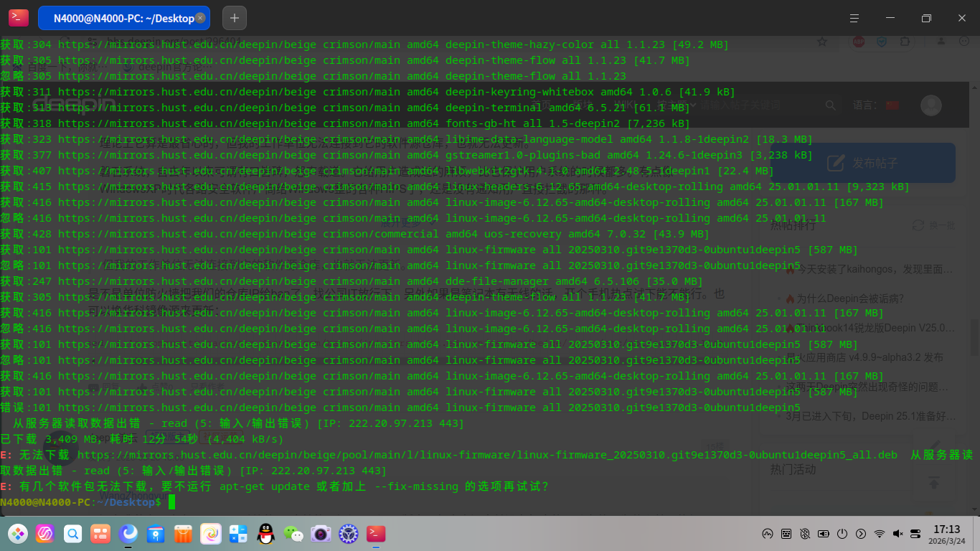Open the terminal hamburger menu
The height and width of the screenshot is (551, 980).
[854, 18]
